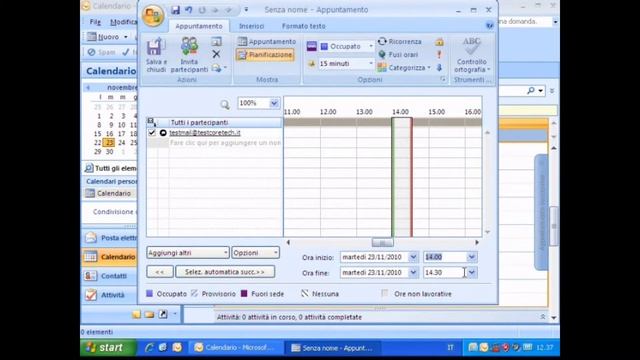Switch to Calendario - Microsoft taskbar button

click(x=236, y=347)
